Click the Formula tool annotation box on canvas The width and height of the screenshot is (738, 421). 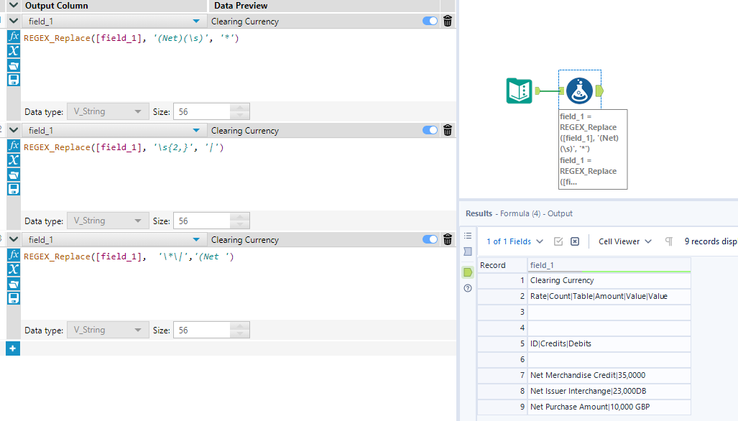(593, 149)
